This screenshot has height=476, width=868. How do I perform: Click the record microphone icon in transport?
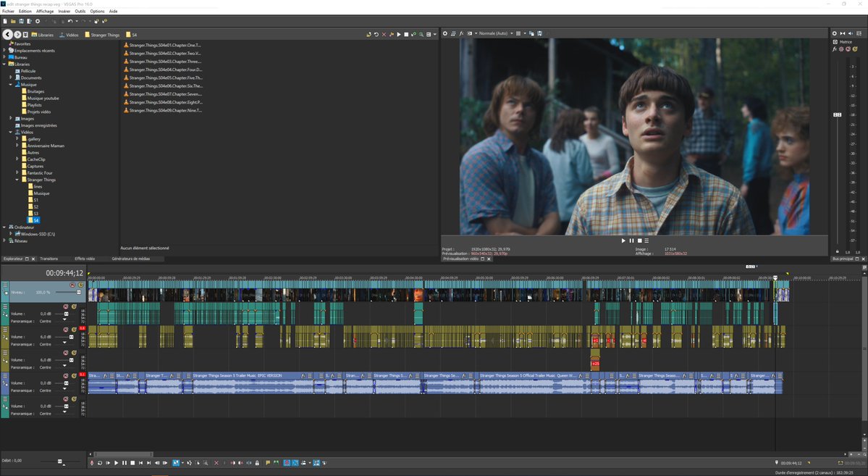[92, 463]
